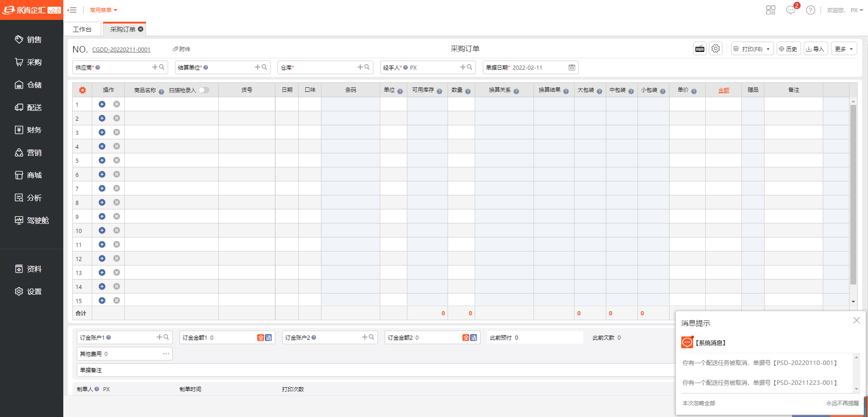The width and height of the screenshot is (868, 417).
Task: Expand the 打印(F8) dropdown
Action: [x=768, y=49]
